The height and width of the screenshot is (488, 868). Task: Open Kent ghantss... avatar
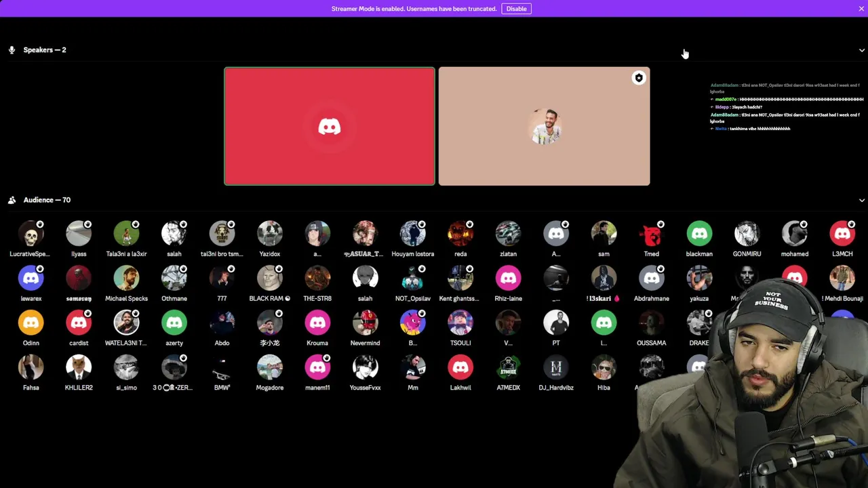pyautogui.click(x=460, y=279)
